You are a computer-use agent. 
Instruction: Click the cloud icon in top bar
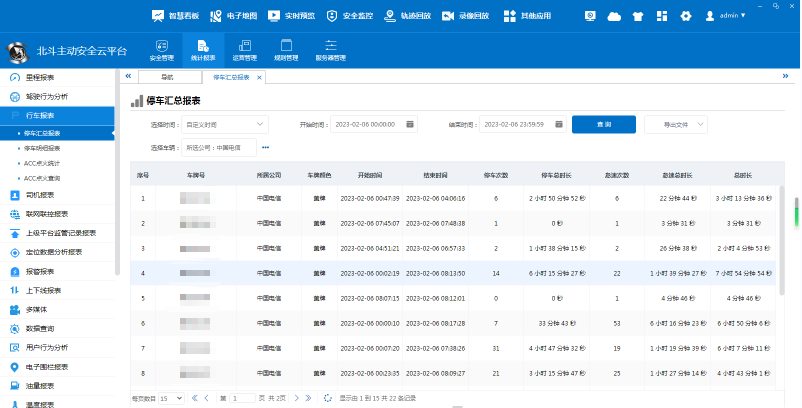(614, 16)
